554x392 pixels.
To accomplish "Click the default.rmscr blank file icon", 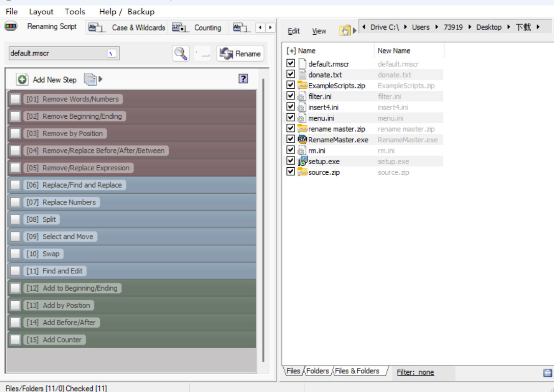I will [x=302, y=64].
